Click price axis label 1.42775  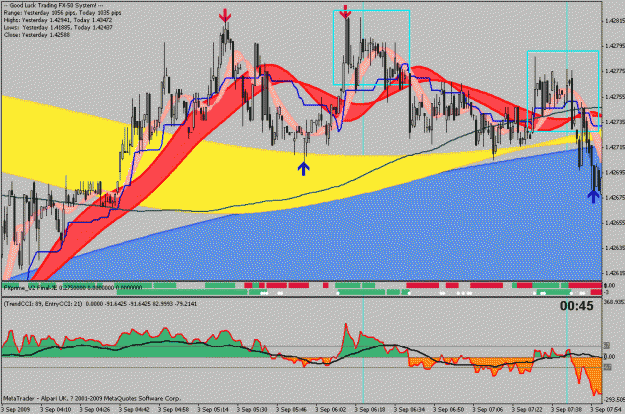click(x=614, y=71)
